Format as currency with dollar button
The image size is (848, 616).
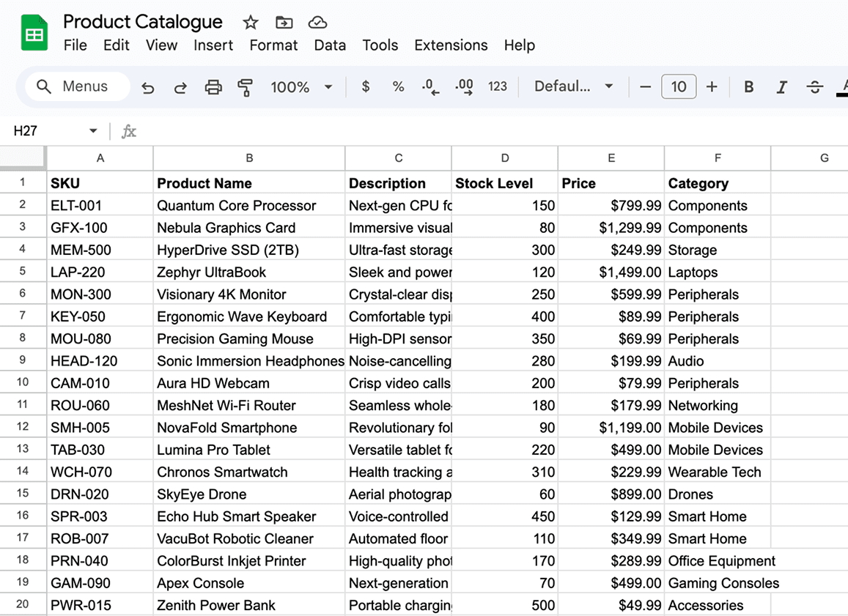pyautogui.click(x=366, y=87)
